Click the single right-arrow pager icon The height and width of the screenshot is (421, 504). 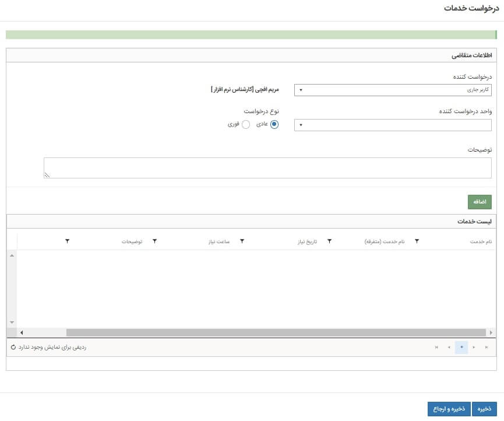pyautogui.click(x=474, y=348)
